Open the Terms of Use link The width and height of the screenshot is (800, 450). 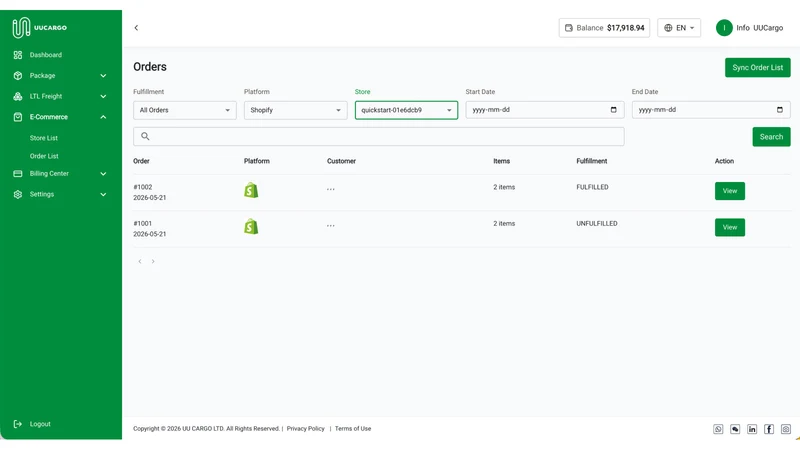coord(353,429)
